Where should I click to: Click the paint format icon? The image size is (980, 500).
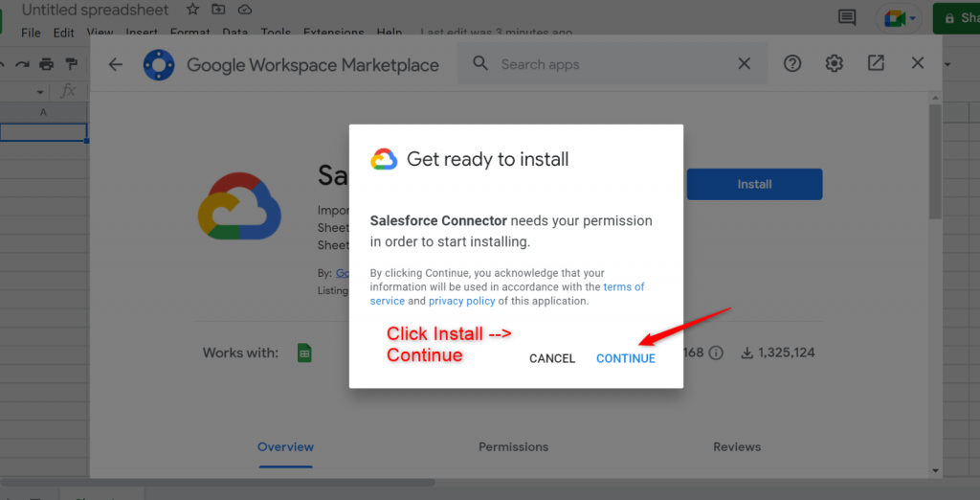coord(71,64)
